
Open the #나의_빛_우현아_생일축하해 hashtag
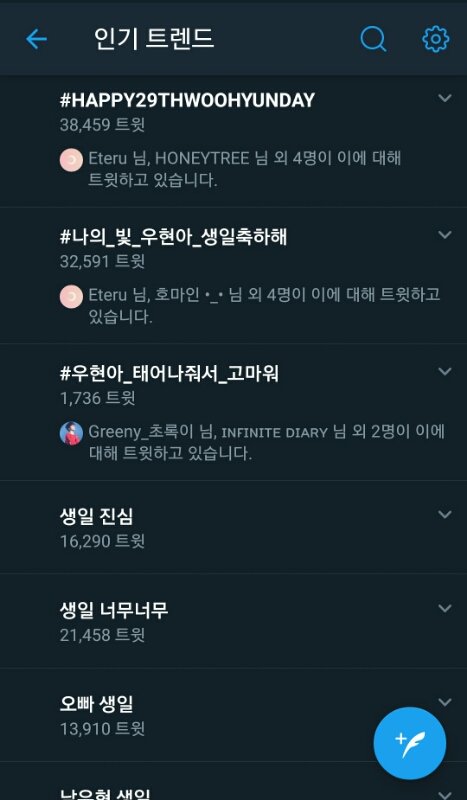(x=173, y=237)
